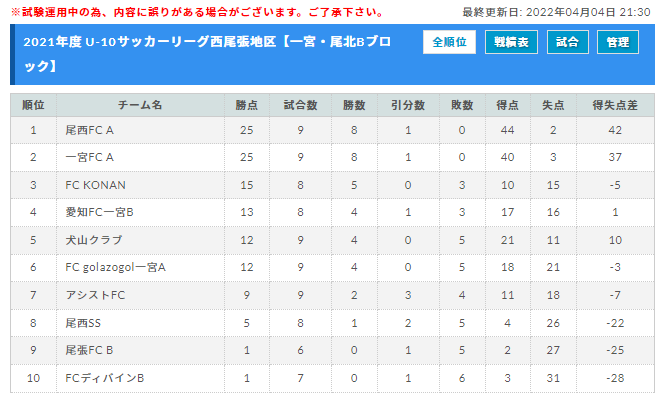The width and height of the screenshot is (661, 400).
Task: Open the 全順位 tab
Action: 449,42
